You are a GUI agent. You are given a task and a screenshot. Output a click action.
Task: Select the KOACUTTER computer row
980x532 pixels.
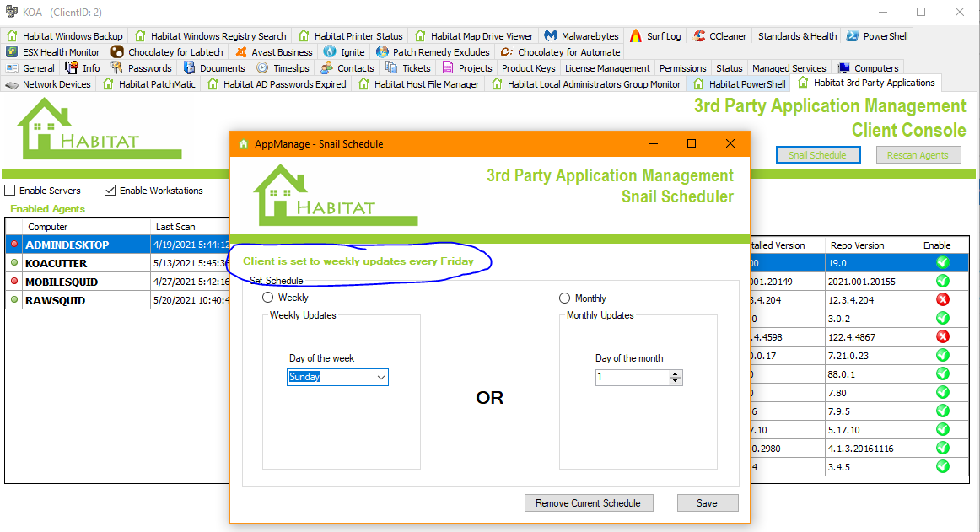coord(56,264)
